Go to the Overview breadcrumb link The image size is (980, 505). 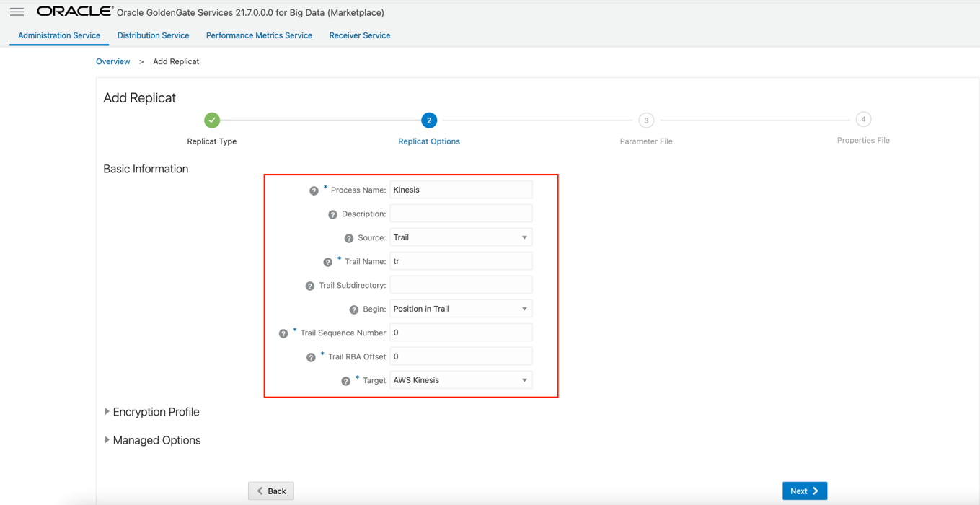(x=113, y=61)
